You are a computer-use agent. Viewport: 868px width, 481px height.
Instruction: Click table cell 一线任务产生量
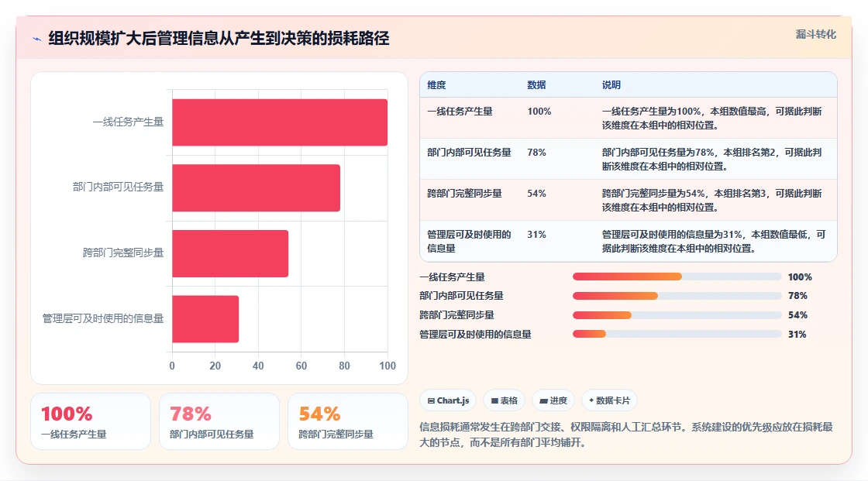pyautogui.click(x=460, y=112)
